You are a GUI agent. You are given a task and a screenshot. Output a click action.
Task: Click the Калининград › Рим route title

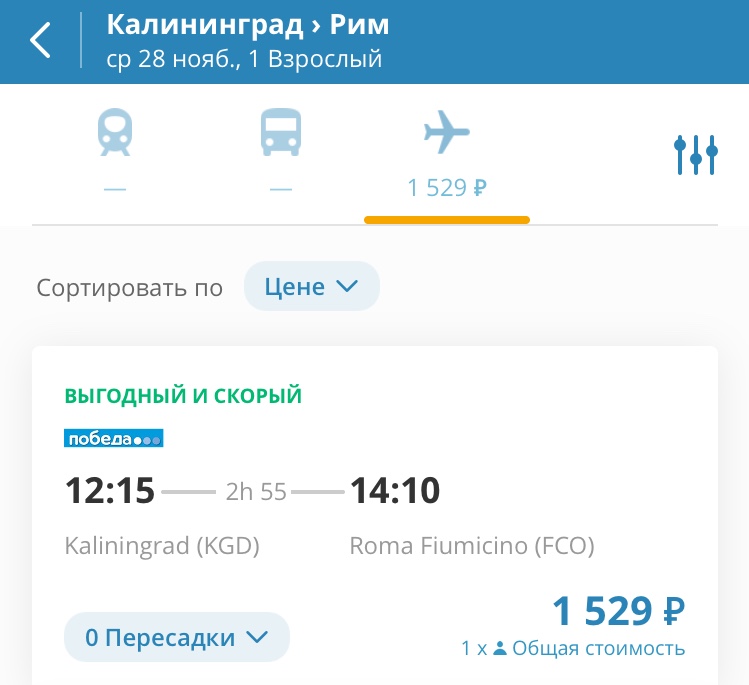(x=247, y=24)
